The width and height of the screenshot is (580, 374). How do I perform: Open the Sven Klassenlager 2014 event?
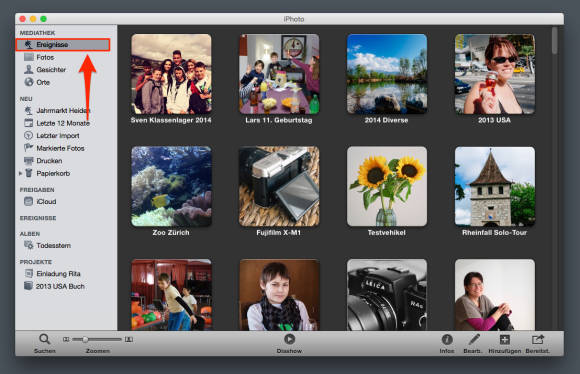[171, 74]
